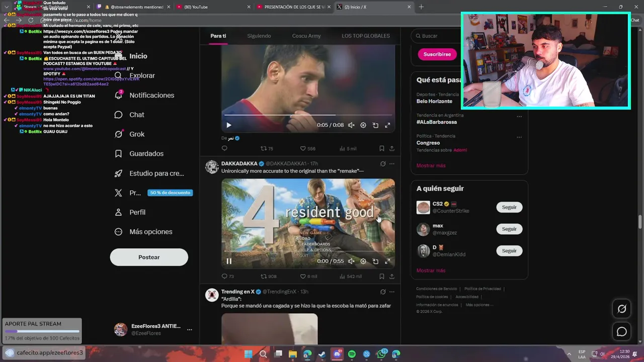644x362 pixels.
Task: Bookmark the Messi video post
Action: pos(381,148)
